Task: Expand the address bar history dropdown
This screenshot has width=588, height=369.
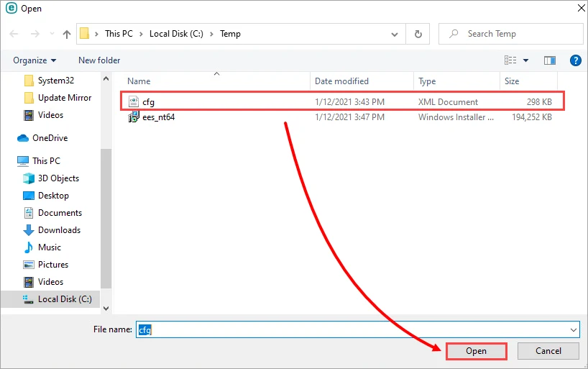Action: [395, 34]
